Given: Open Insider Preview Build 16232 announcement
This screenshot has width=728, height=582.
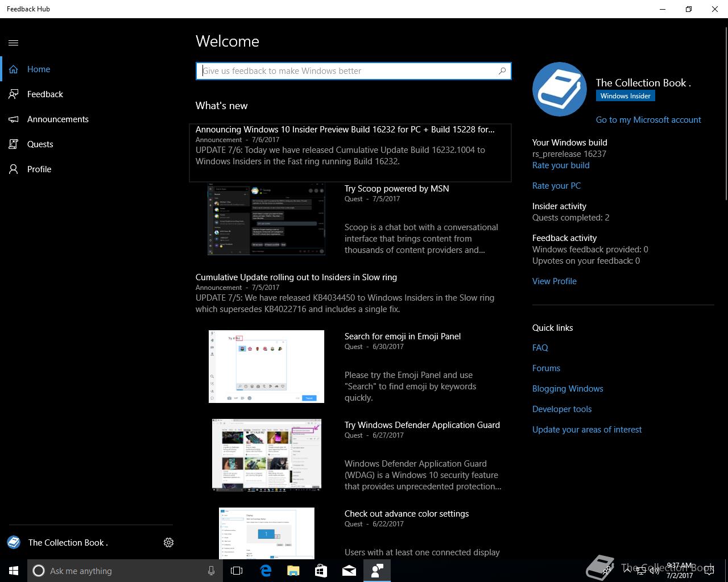Looking at the screenshot, I should tap(350, 153).
